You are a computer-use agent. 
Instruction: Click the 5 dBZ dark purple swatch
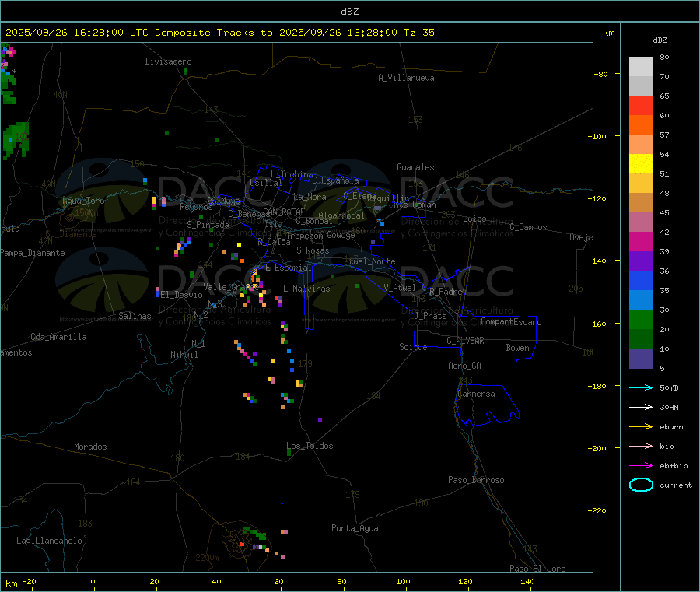point(641,359)
